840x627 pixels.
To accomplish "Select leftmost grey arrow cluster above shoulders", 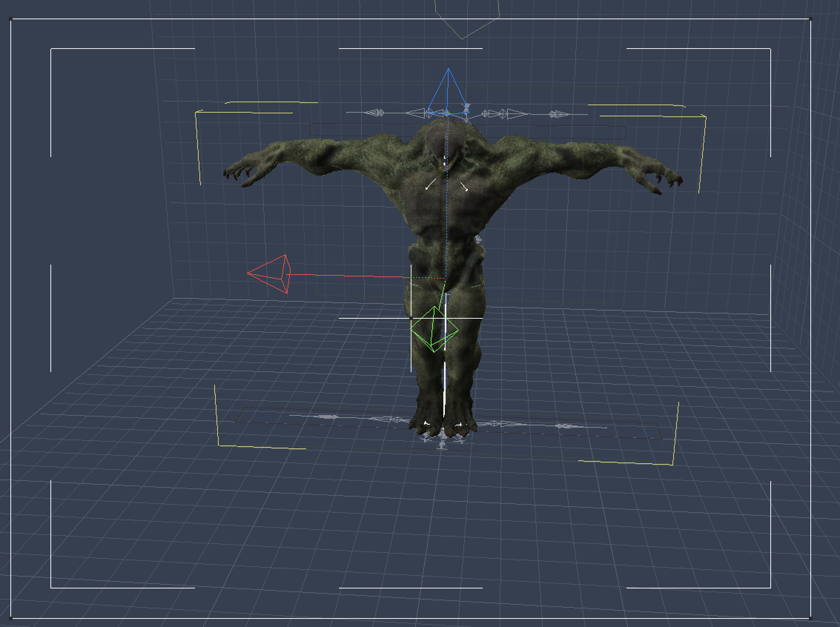I will pyautogui.click(x=375, y=113).
